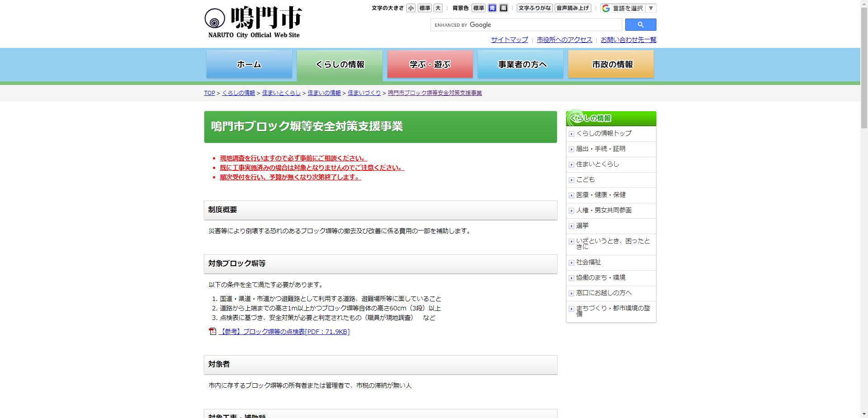The height and width of the screenshot is (418, 868).
Task: Switch to the 学ぶ・遊ぶ tab
Action: coord(429,64)
